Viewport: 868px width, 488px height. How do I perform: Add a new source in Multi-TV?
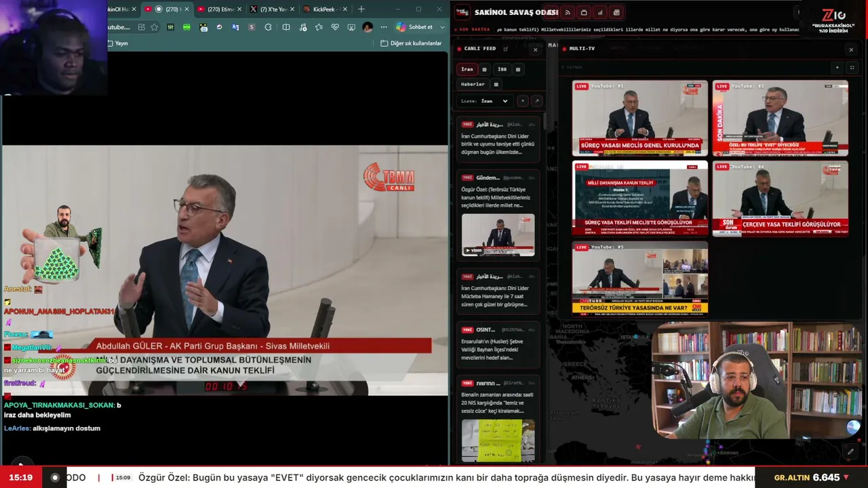[837, 68]
